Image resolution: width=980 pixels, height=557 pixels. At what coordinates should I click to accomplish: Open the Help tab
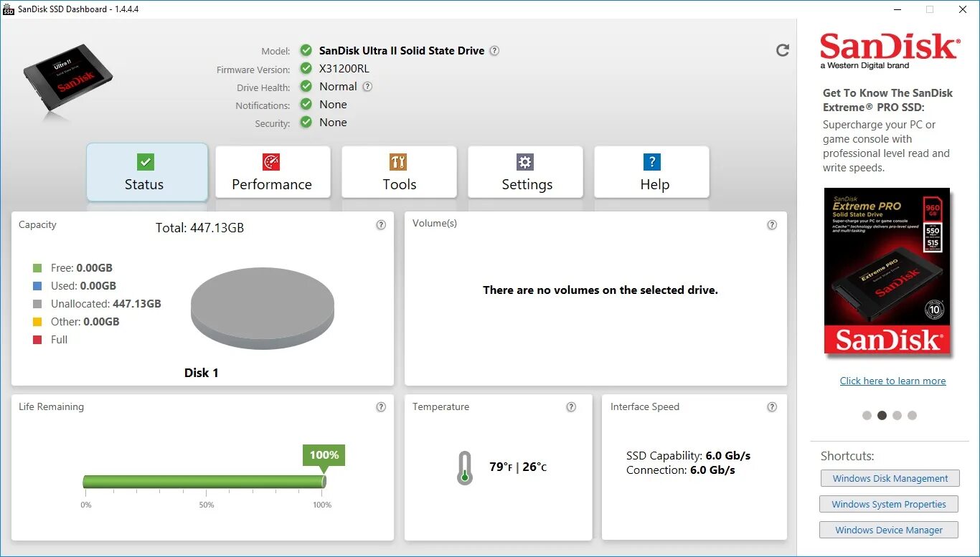tap(651, 172)
